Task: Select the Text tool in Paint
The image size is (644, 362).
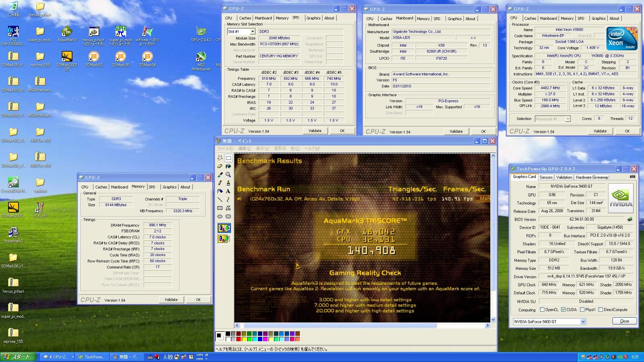Action: coord(228,191)
